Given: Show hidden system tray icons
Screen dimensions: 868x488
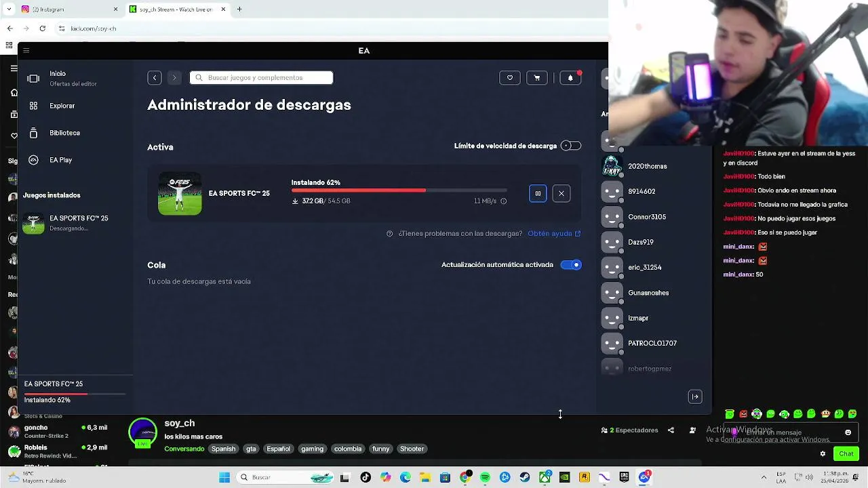Looking at the screenshot, I should pos(764,477).
